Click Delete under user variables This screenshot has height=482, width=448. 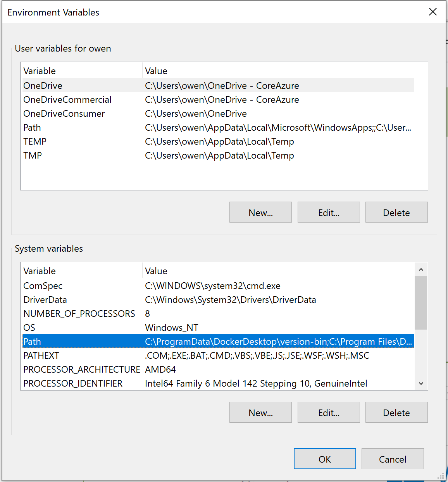396,212
